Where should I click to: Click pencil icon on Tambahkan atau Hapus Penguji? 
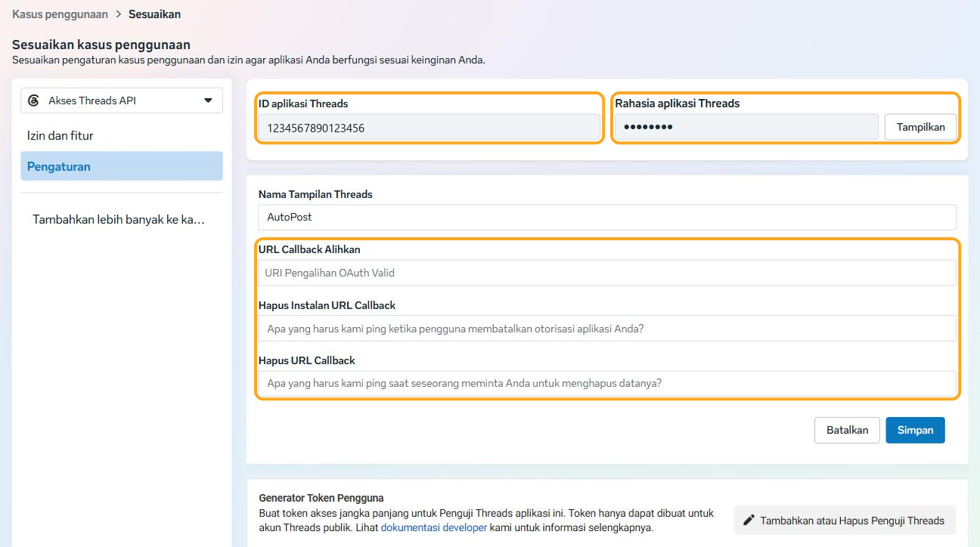coord(749,521)
